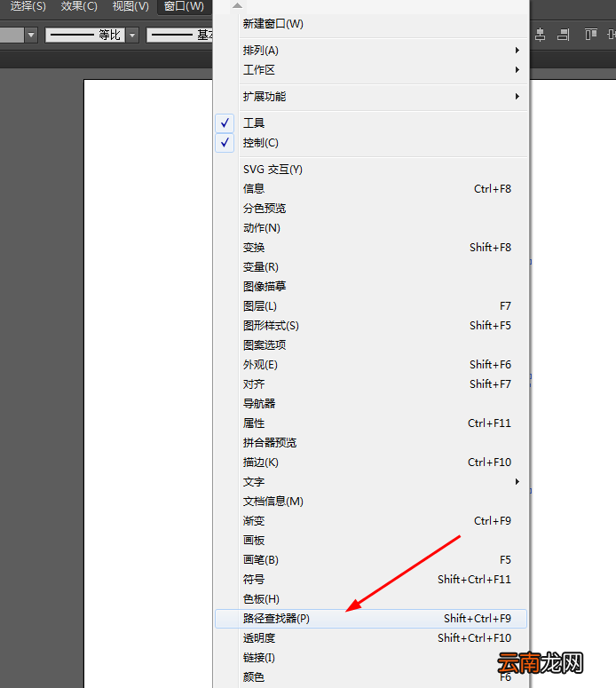Open the gray stroke weight dropdown arrow
This screenshot has height=688, width=616.
[x=31, y=36]
